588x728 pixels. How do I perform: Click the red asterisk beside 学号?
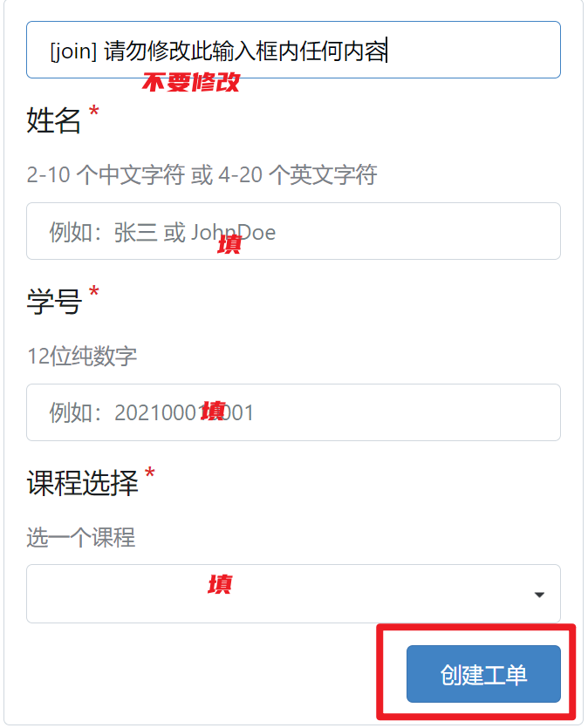94,291
